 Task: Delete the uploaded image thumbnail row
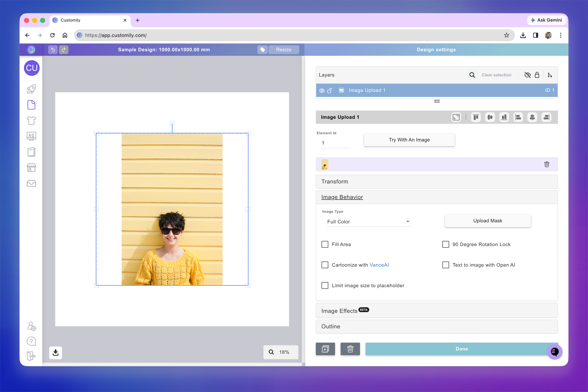547,164
